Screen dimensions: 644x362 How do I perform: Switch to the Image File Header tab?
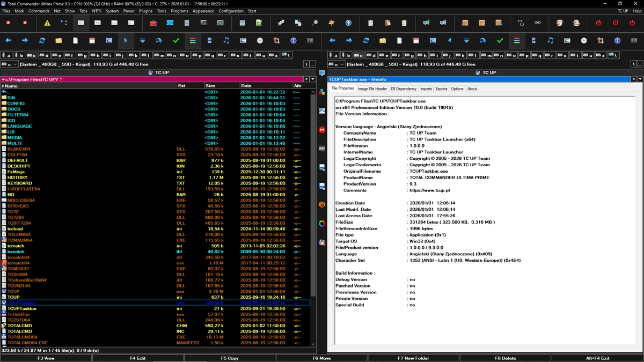372,89
